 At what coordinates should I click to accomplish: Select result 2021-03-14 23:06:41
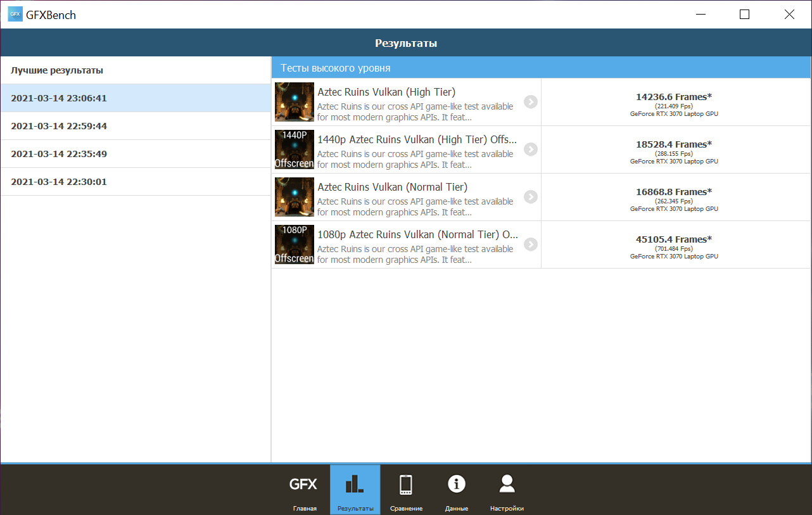point(136,98)
